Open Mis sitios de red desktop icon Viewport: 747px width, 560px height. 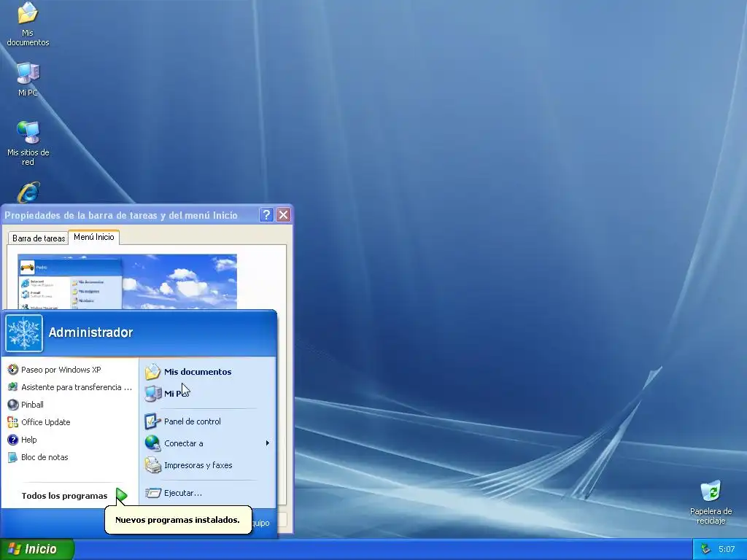(x=28, y=143)
